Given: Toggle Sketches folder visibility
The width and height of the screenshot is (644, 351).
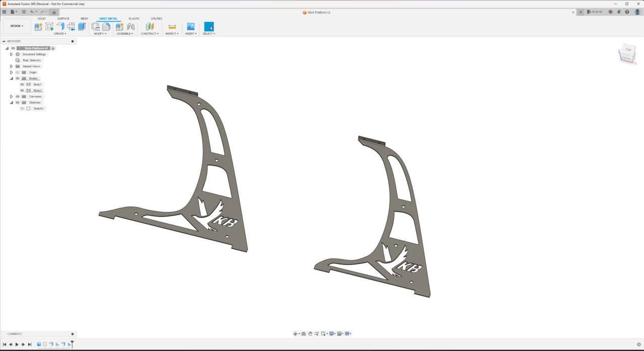Looking at the screenshot, I should click(18, 103).
